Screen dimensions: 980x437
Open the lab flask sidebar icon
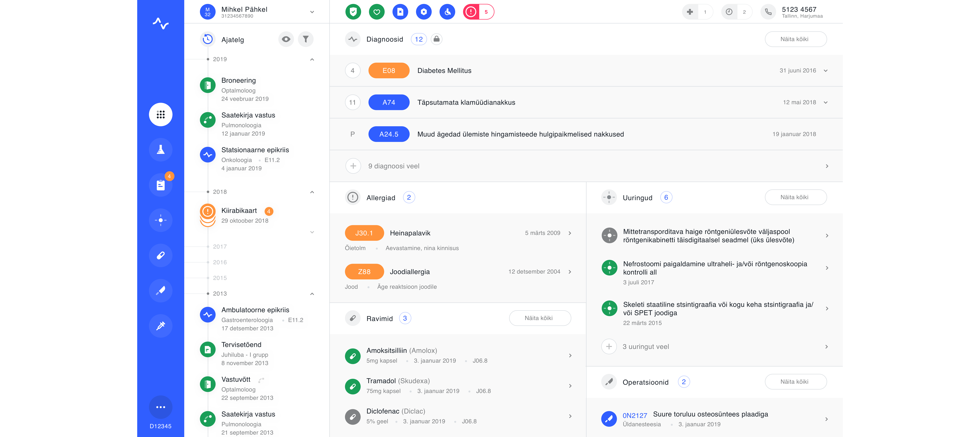(x=161, y=150)
